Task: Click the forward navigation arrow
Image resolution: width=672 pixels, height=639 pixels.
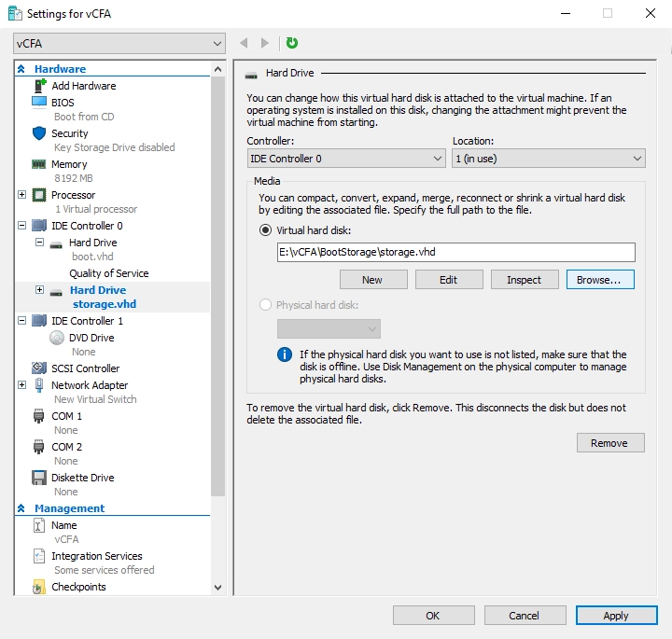Action: 265,43
